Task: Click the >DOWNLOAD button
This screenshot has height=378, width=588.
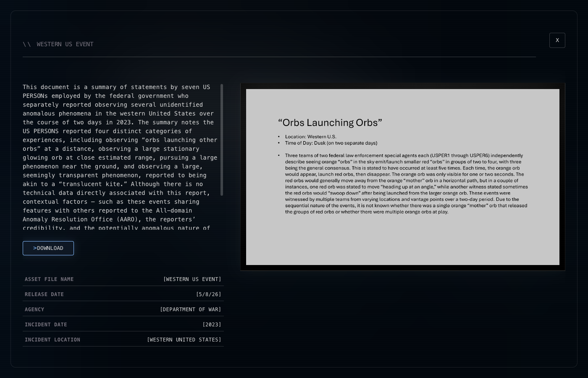Action: point(48,248)
